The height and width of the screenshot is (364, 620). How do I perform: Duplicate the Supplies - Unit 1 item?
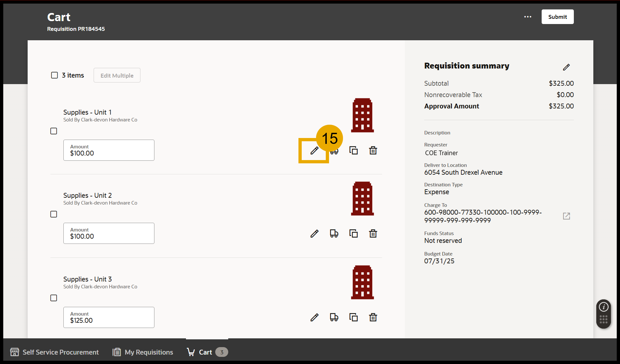[x=353, y=151]
